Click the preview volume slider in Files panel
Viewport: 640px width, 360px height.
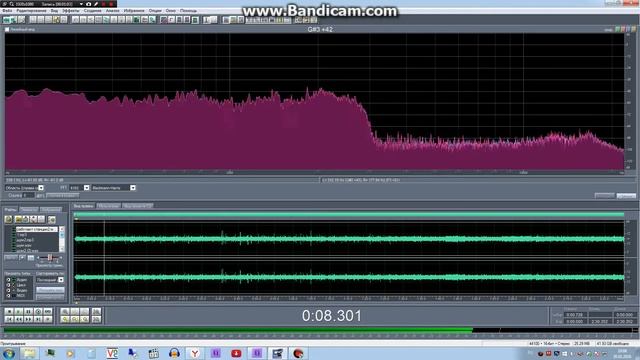pyautogui.click(x=49, y=258)
